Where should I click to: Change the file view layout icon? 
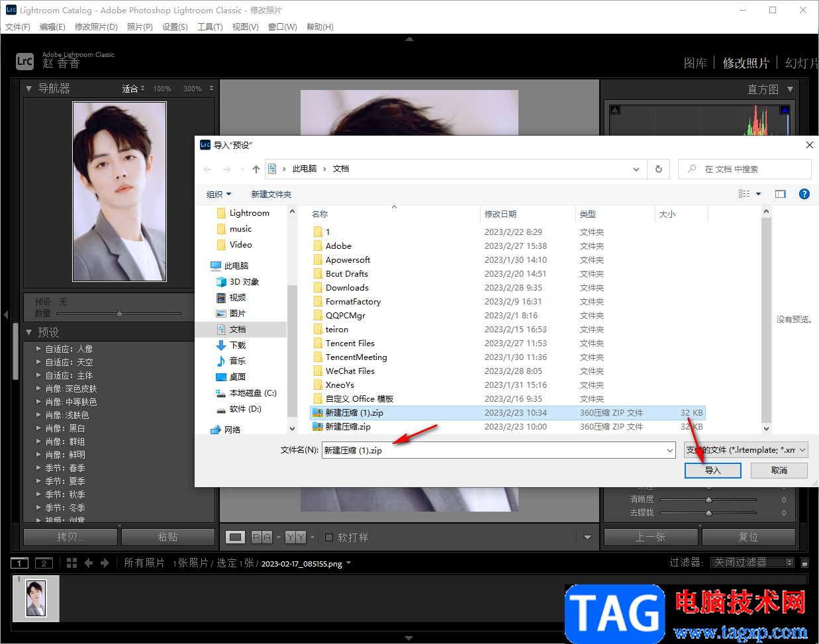[744, 194]
